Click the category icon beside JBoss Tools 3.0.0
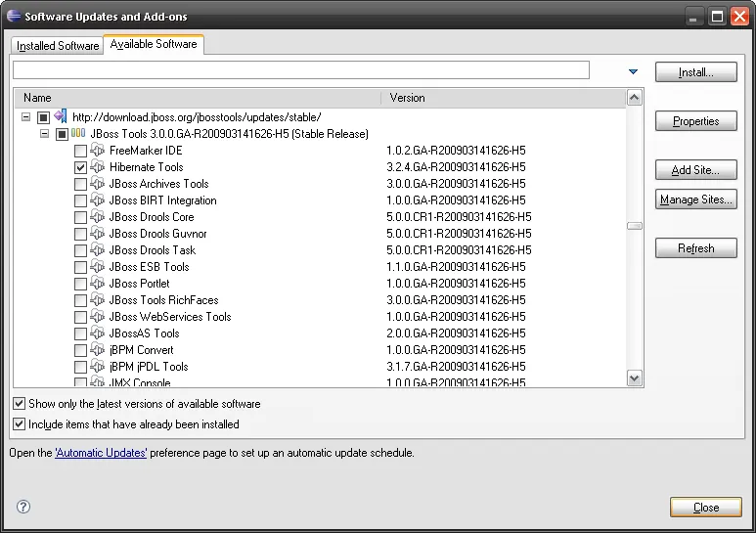This screenshot has height=533, width=756. 78,133
